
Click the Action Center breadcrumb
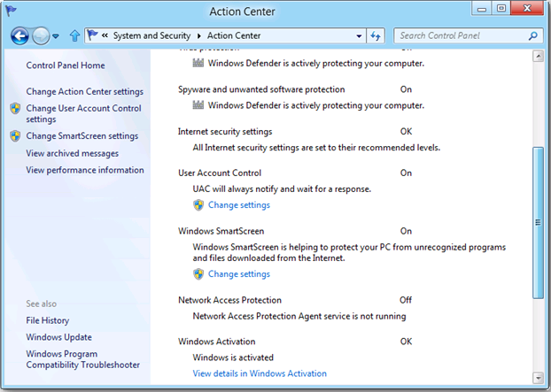(x=234, y=35)
